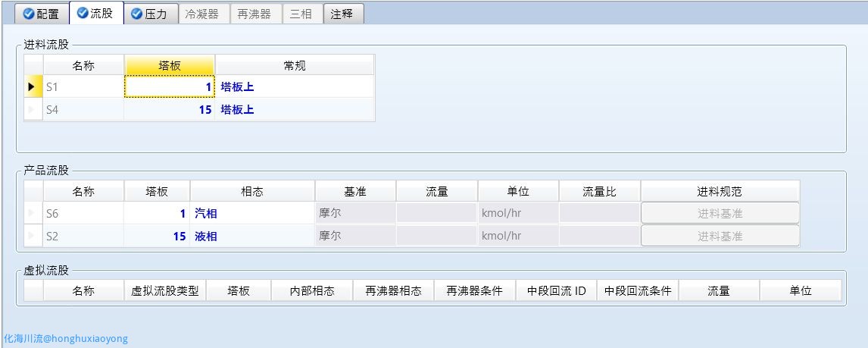This screenshot has height=348, width=868.
Task: Switch to the 注释 tab
Action: 342,14
